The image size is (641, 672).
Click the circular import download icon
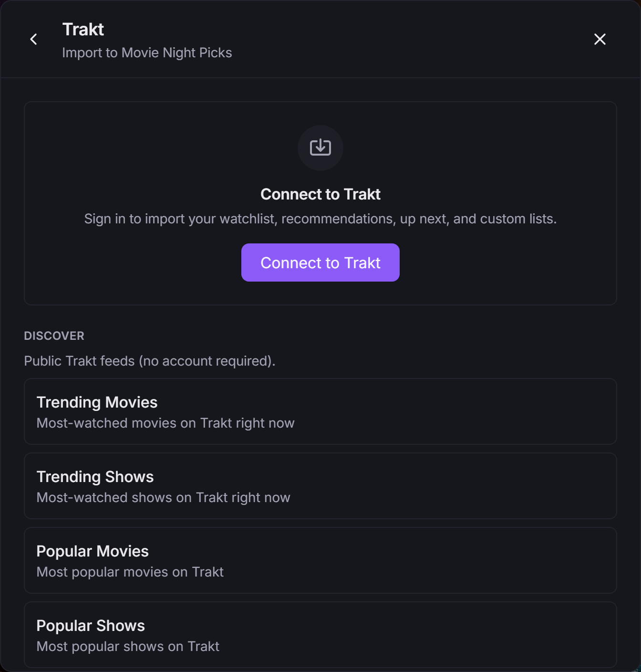[320, 148]
